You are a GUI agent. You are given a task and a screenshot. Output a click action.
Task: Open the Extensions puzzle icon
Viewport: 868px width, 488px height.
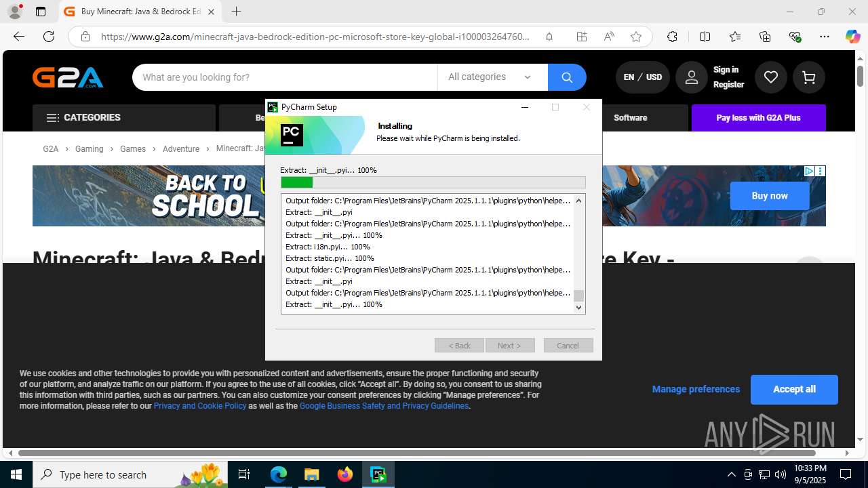[x=672, y=37]
